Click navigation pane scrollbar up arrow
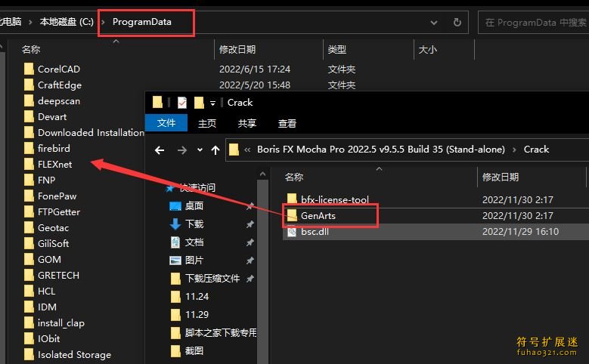Screen dimensions: 589x364 (262, 174)
